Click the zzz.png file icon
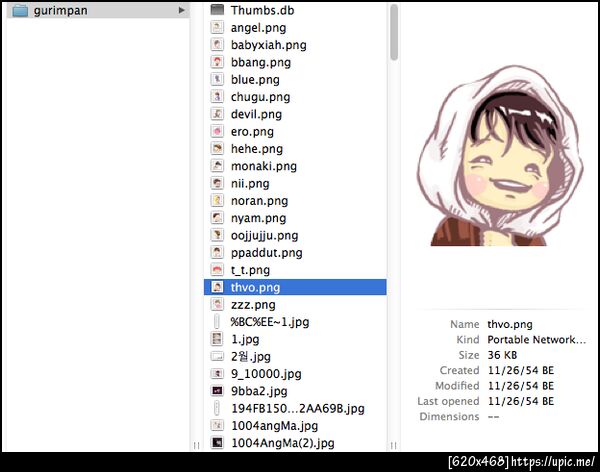This screenshot has height=472, width=600. [217, 304]
